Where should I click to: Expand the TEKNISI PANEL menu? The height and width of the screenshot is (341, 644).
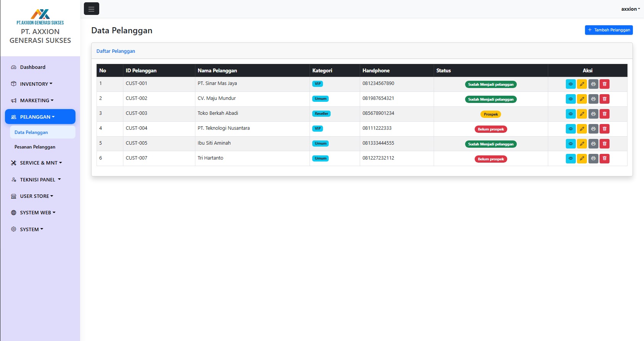pyautogui.click(x=40, y=179)
